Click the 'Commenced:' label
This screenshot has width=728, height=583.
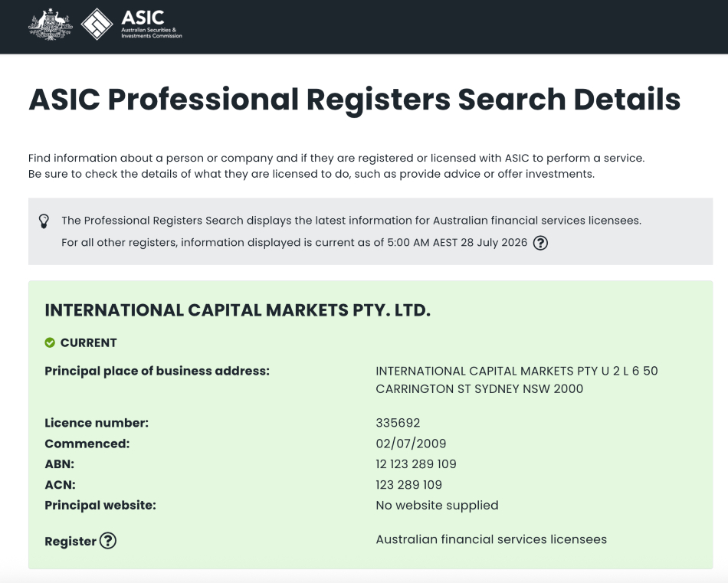(x=87, y=444)
